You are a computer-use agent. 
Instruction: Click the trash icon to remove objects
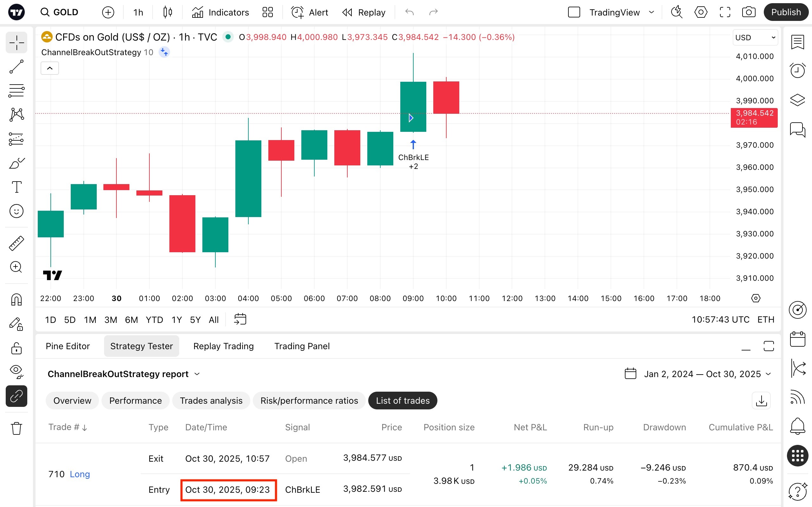16,428
